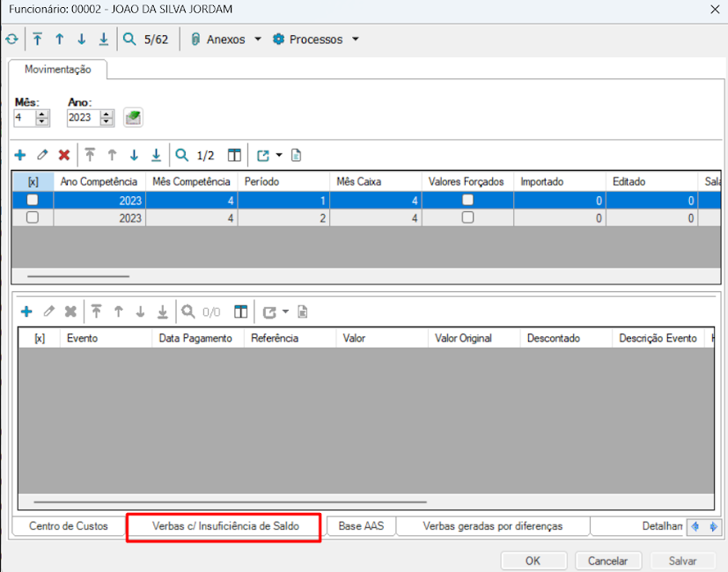728x572 pixels.
Task: Open search beside the 5/62 counter
Action: 129,40
